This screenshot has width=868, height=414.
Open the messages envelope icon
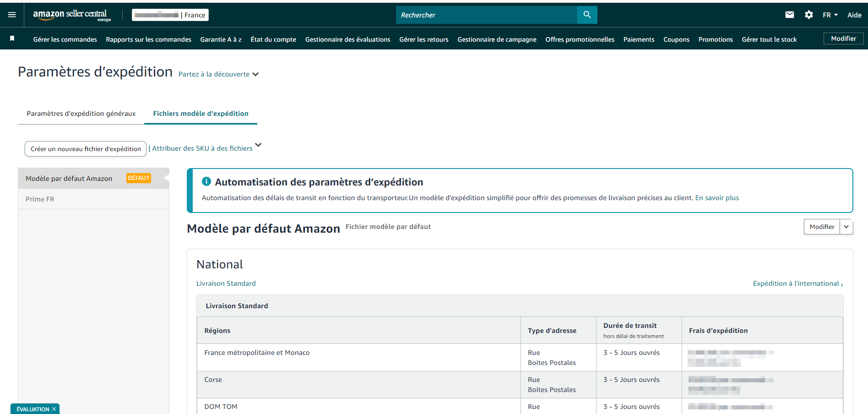(789, 15)
